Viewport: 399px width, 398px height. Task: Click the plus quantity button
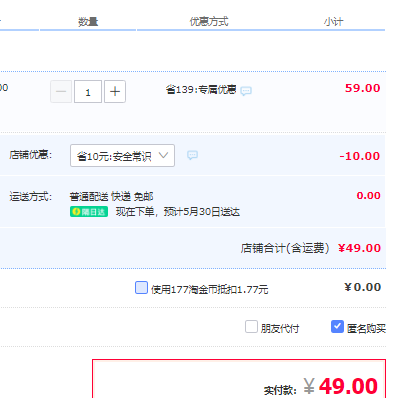pyautogui.click(x=115, y=91)
